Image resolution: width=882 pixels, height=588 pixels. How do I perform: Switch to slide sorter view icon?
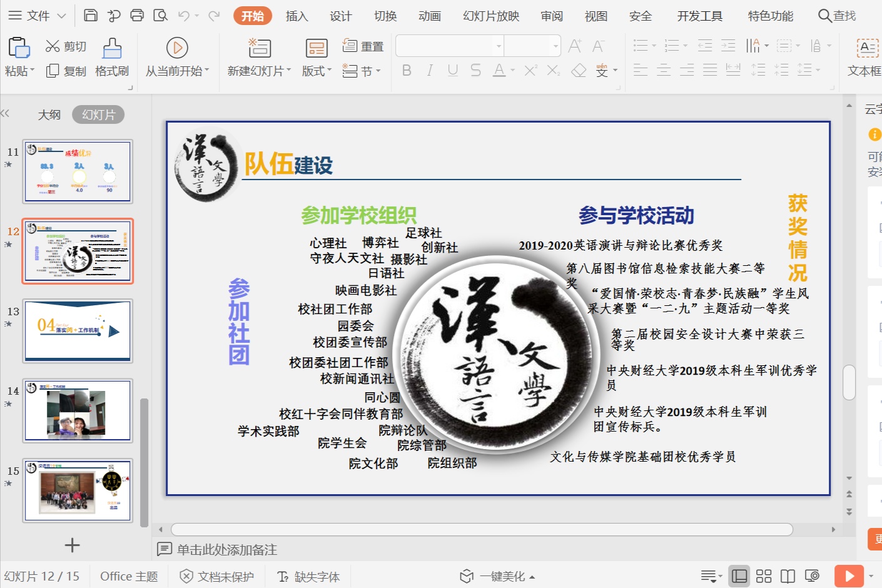pyautogui.click(x=764, y=576)
